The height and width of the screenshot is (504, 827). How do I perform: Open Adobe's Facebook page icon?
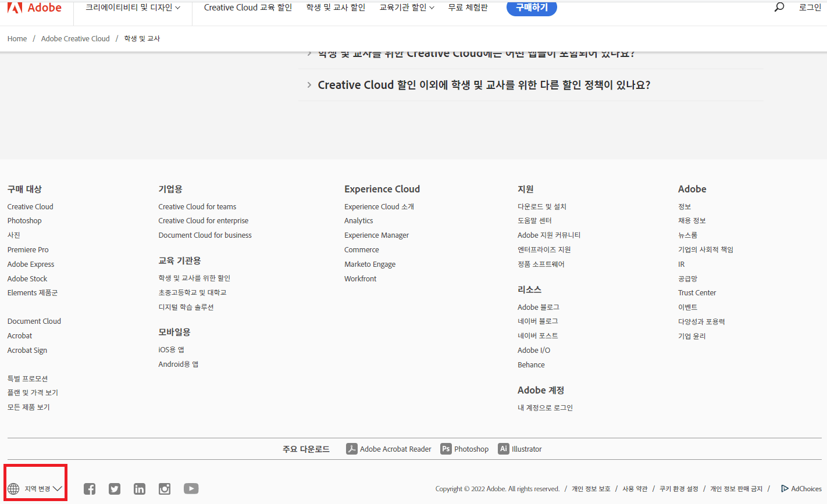pos(90,489)
